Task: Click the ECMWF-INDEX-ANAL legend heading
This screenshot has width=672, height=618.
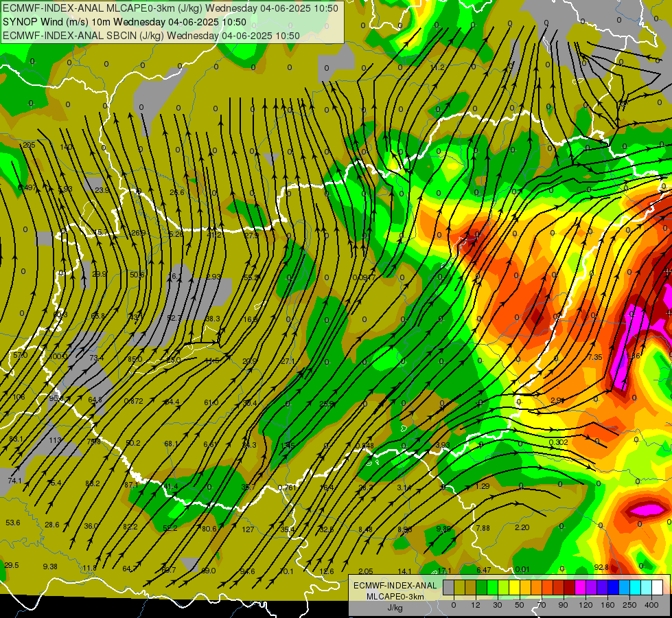Action: [x=395, y=586]
